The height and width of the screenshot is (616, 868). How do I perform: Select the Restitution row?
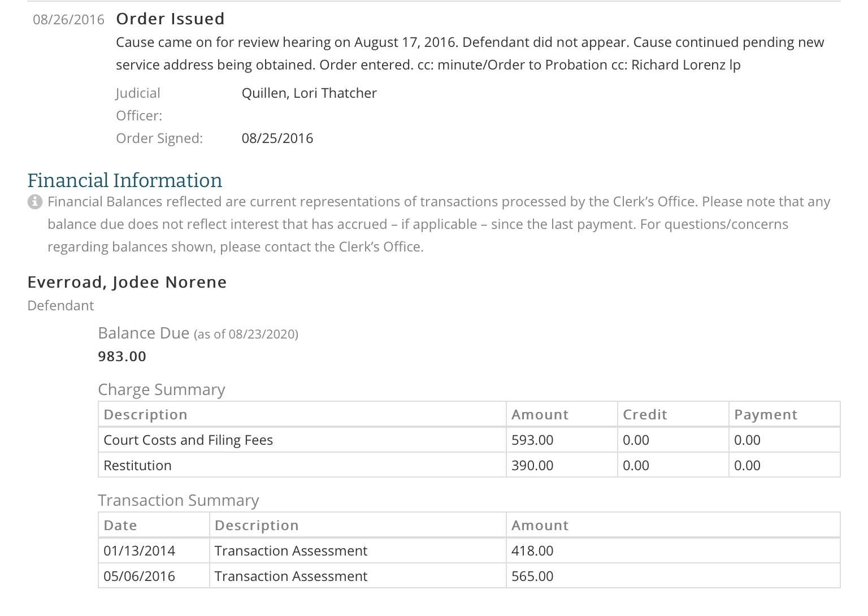pyautogui.click(x=469, y=465)
